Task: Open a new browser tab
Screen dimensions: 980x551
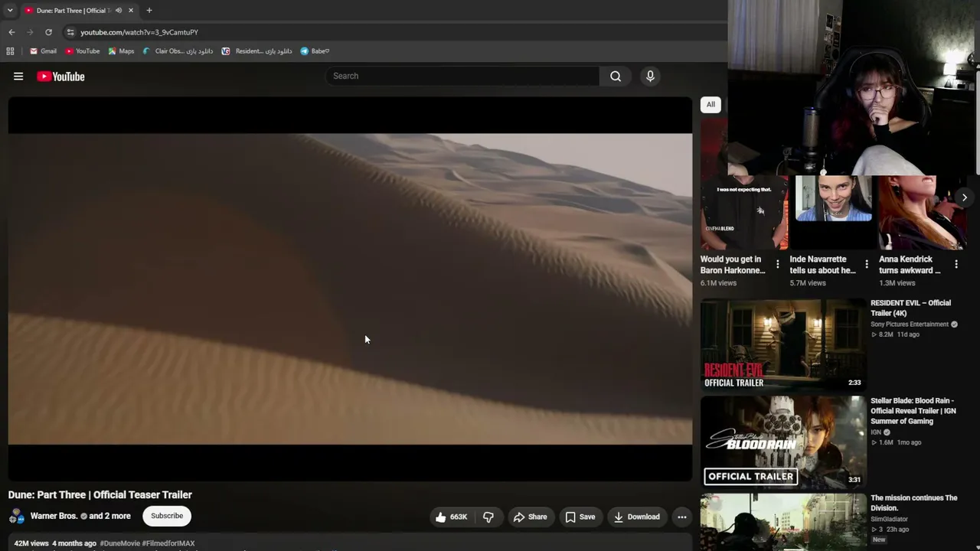Action: pos(149,11)
